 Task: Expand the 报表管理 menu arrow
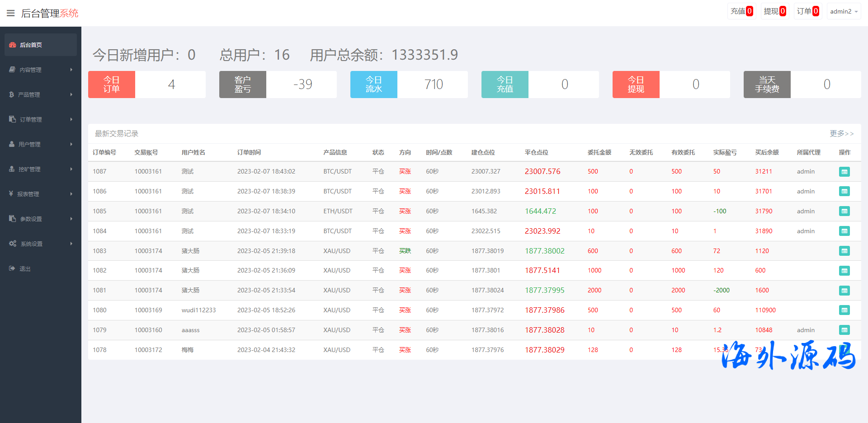tap(71, 194)
